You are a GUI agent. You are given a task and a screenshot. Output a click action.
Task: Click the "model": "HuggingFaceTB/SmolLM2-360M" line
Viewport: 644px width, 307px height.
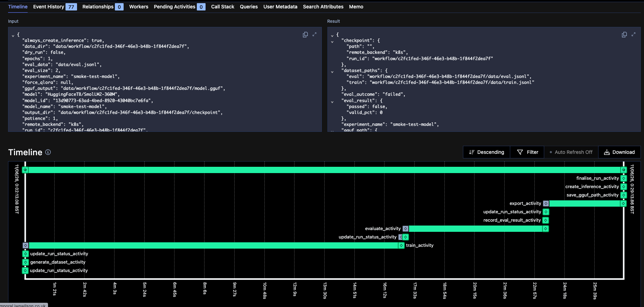coord(71,94)
